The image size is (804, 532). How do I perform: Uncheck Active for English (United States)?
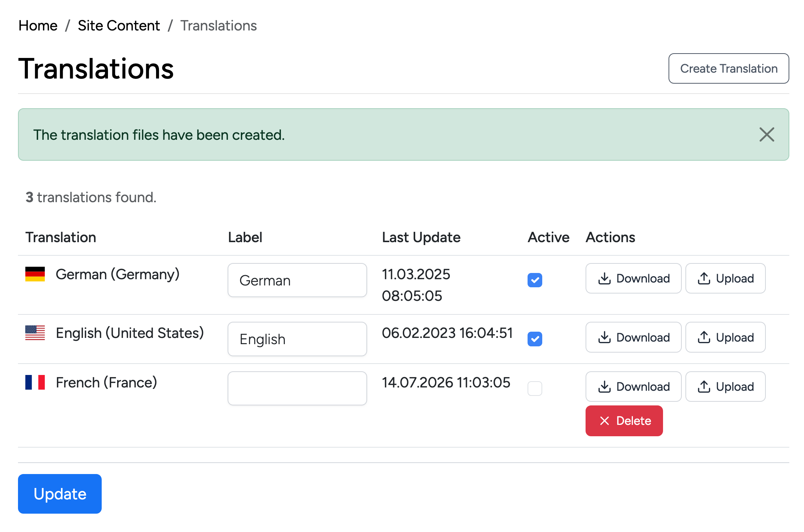(535, 339)
